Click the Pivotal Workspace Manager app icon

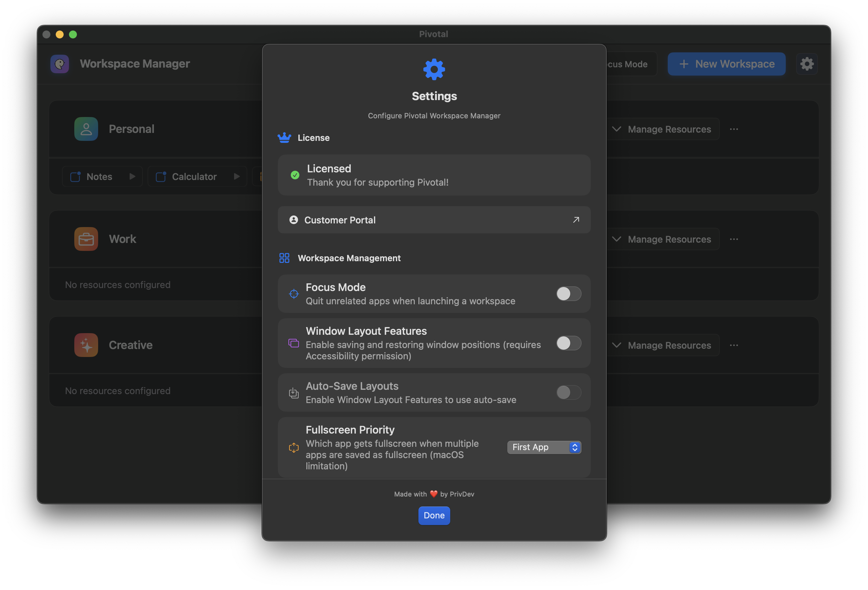click(60, 64)
